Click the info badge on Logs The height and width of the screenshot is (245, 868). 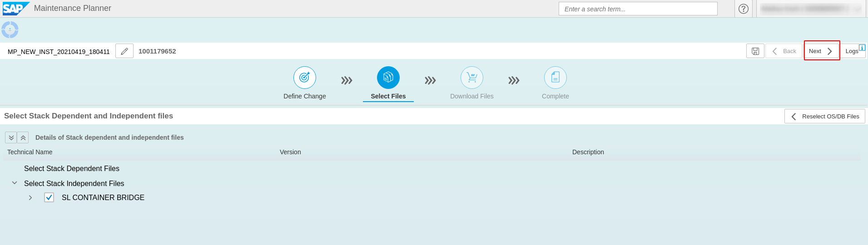coord(862,48)
